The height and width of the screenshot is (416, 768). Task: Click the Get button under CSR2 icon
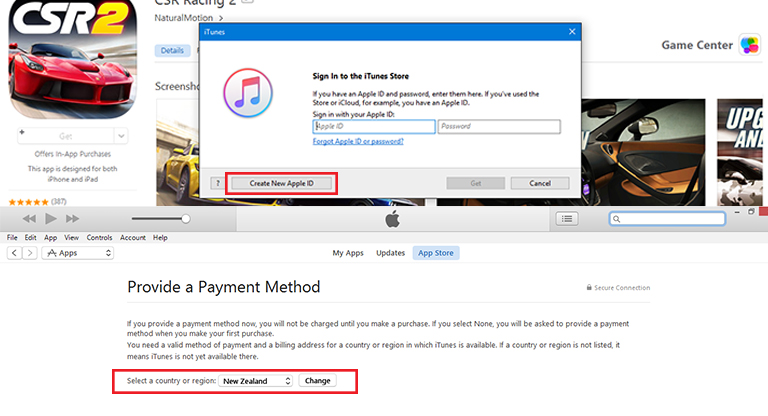click(66, 136)
